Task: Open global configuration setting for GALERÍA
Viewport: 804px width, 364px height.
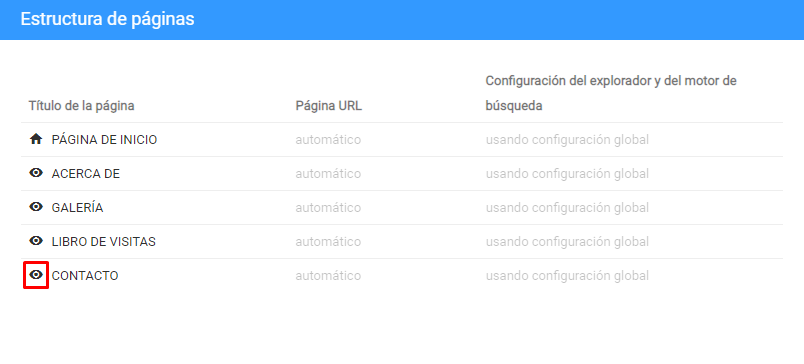Action: tap(567, 208)
